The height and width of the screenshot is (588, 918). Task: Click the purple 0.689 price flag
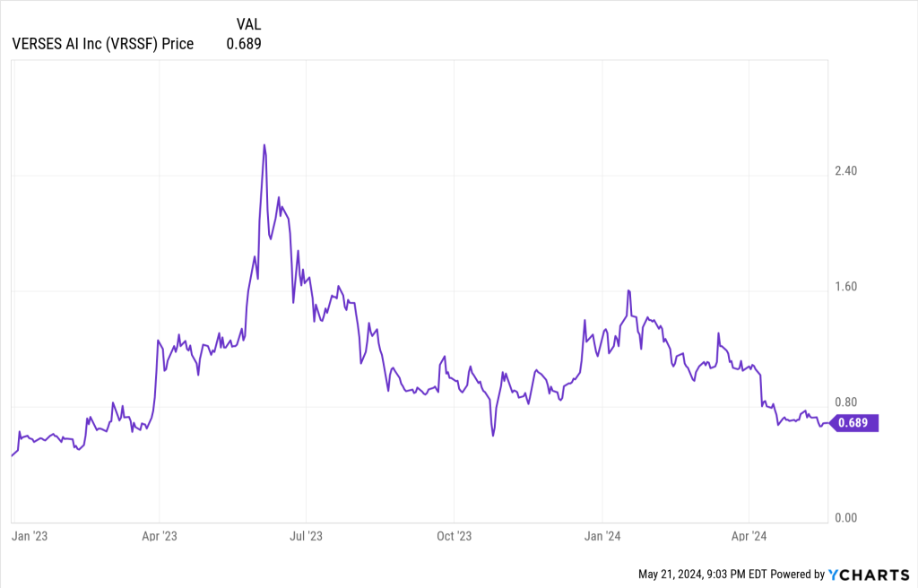pos(855,424)
